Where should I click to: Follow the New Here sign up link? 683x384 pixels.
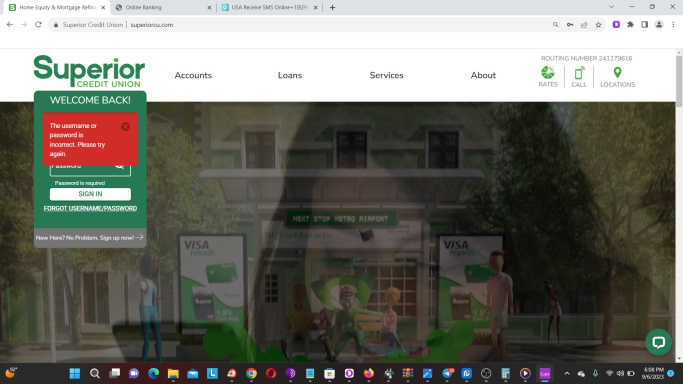tap(90, 238)
